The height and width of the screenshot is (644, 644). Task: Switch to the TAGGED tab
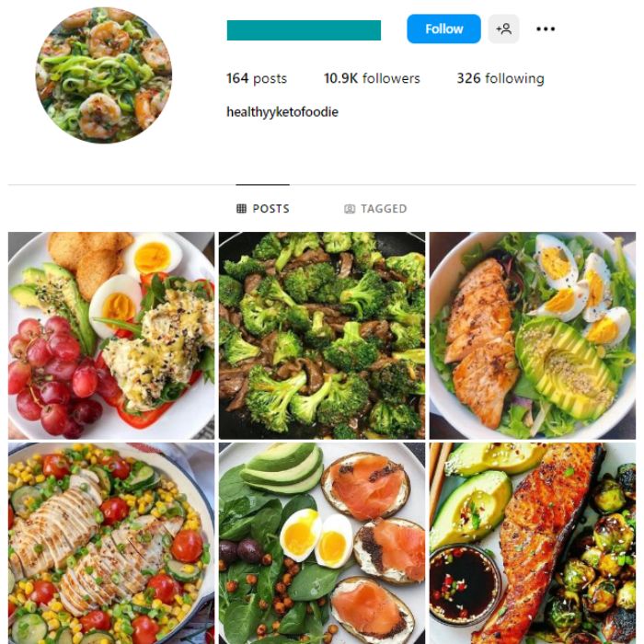pyautogui.click(x=375, y=209)
